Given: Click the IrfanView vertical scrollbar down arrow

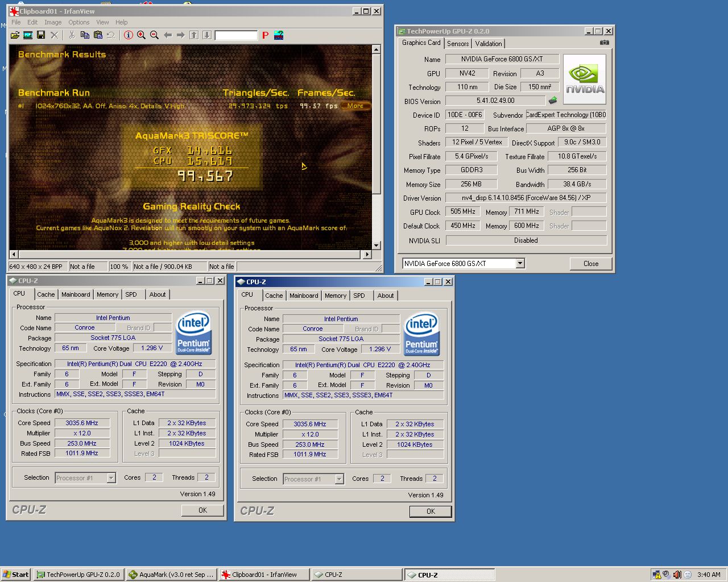Looking at the screenshot, I should click(376, 245).
